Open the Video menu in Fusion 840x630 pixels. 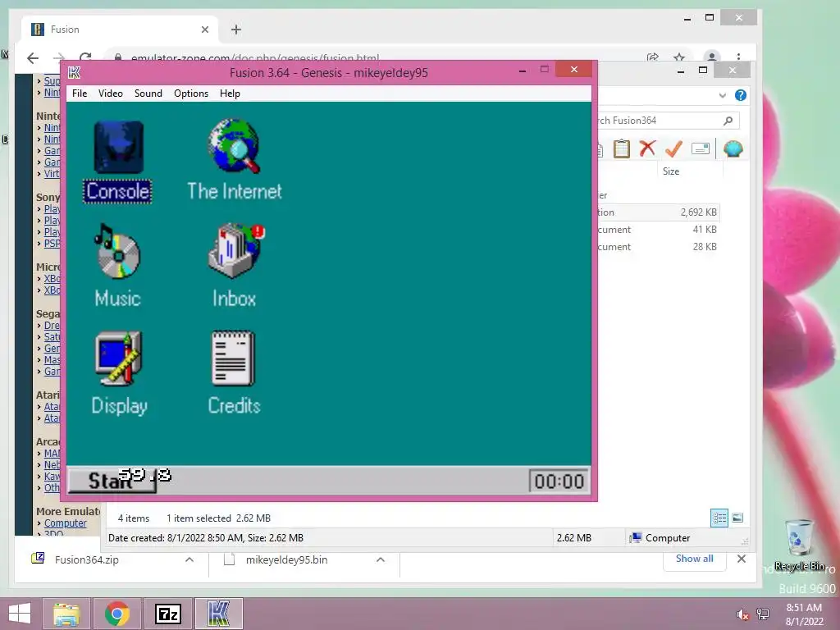coord(111,94)
